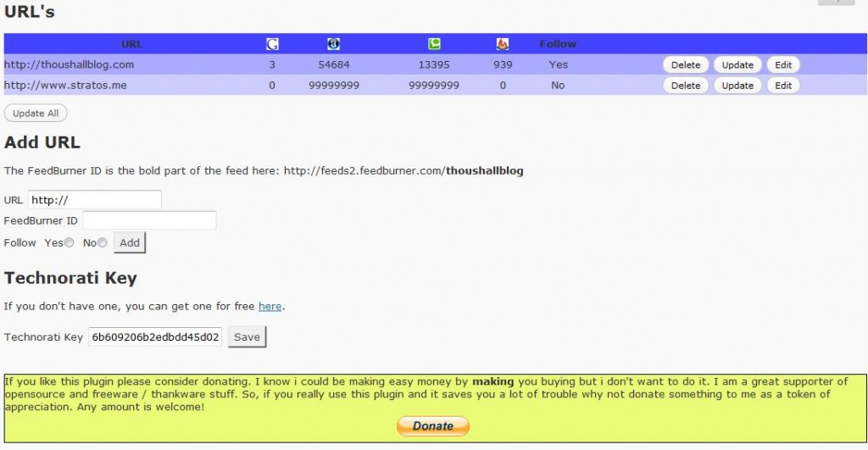Edit the www.stratos.me entry
Screen dimensions: 868x450
(x=783, y=86)
